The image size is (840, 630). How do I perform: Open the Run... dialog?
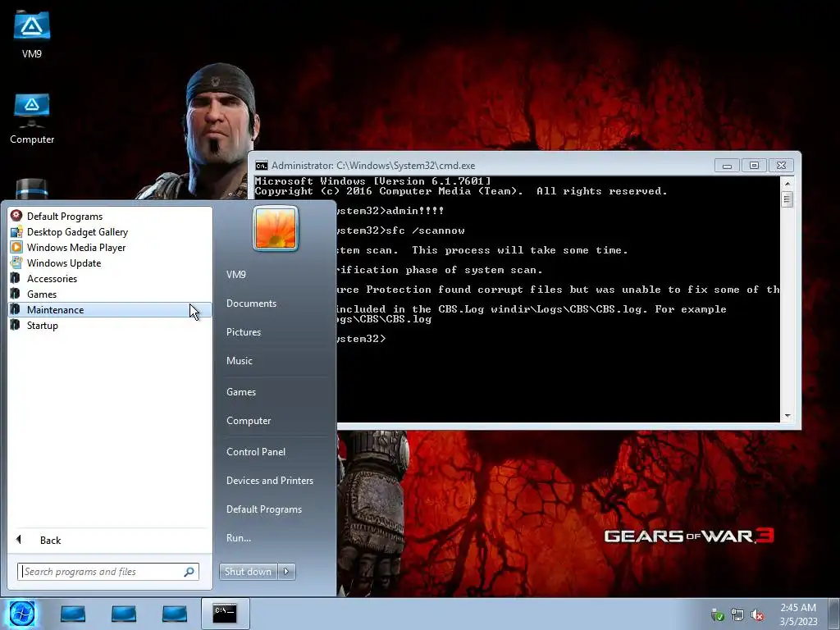[239, 538]
